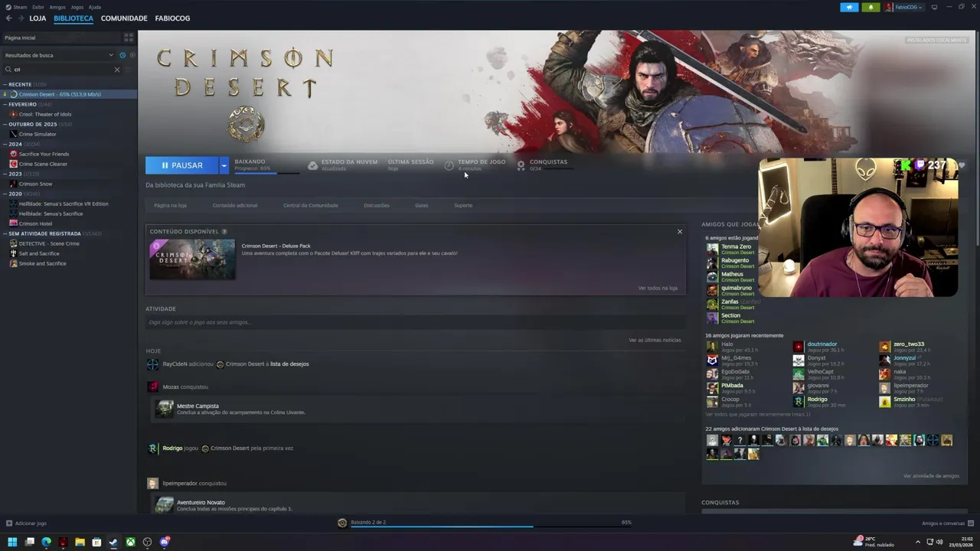Click the library search field

61,70
